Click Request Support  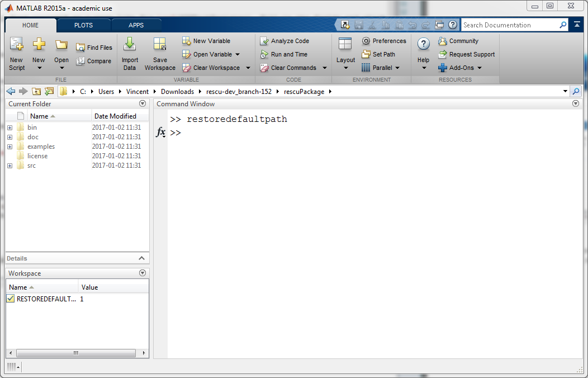click(x=467, y=54)
